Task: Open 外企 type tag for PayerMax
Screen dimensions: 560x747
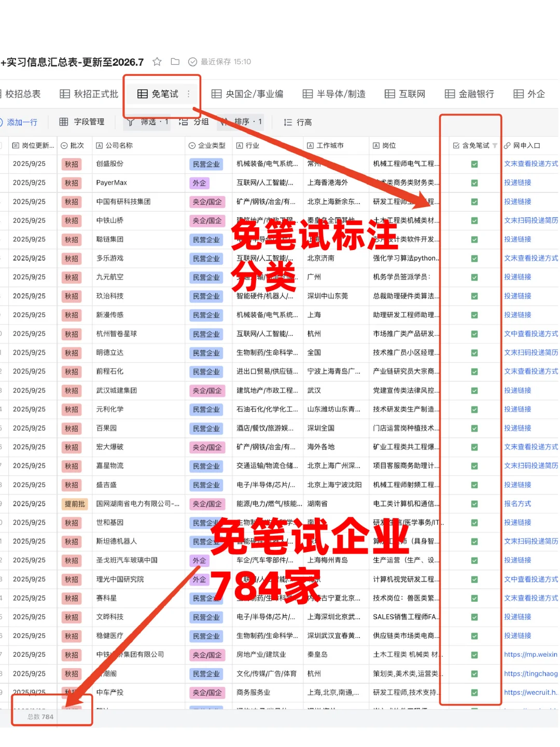Action: click(200, 183)
